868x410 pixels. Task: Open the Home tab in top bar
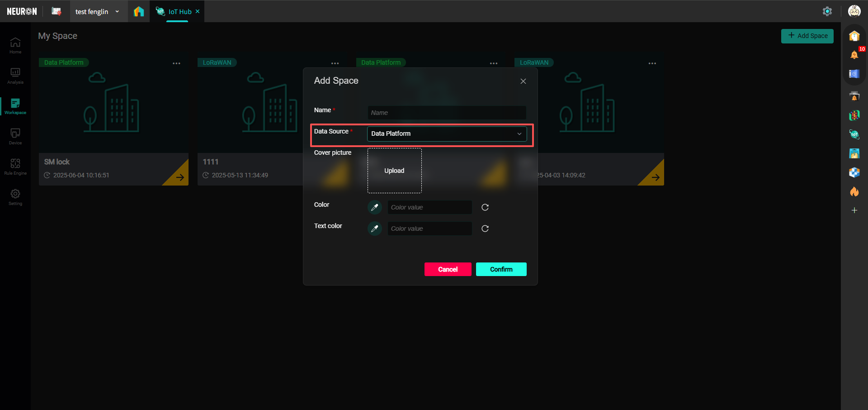point(139,12)
